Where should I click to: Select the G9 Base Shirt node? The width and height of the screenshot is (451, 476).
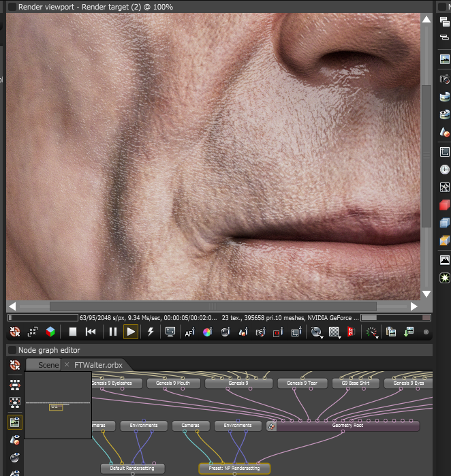click(356, 383)
